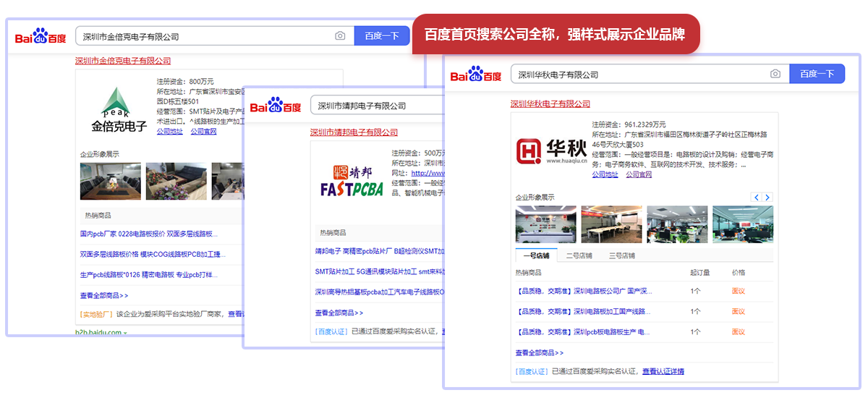Open 深圳华秋电子有限公司 result title link

coord(550,104)
